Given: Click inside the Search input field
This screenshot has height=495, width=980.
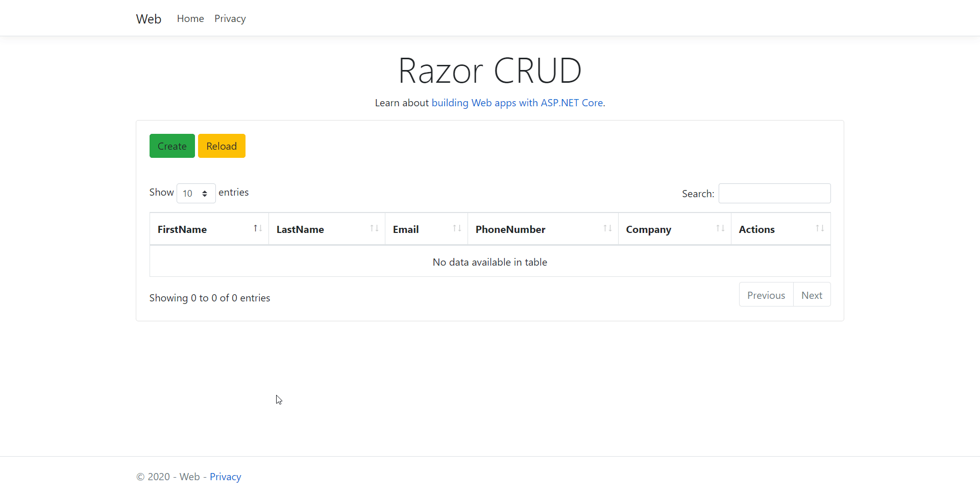Looking at the screenshot, I should click(774, 193).
